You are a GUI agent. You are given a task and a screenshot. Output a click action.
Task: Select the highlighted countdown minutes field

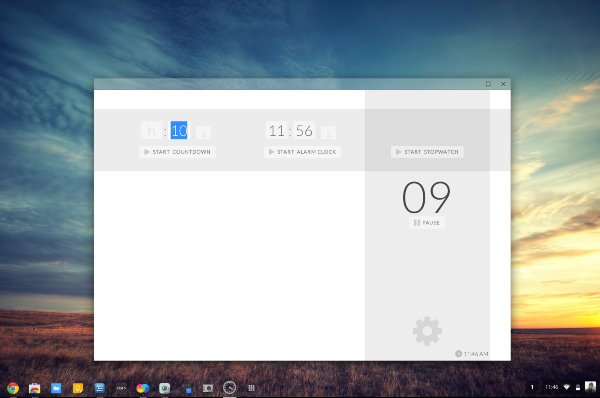[179, 130]
